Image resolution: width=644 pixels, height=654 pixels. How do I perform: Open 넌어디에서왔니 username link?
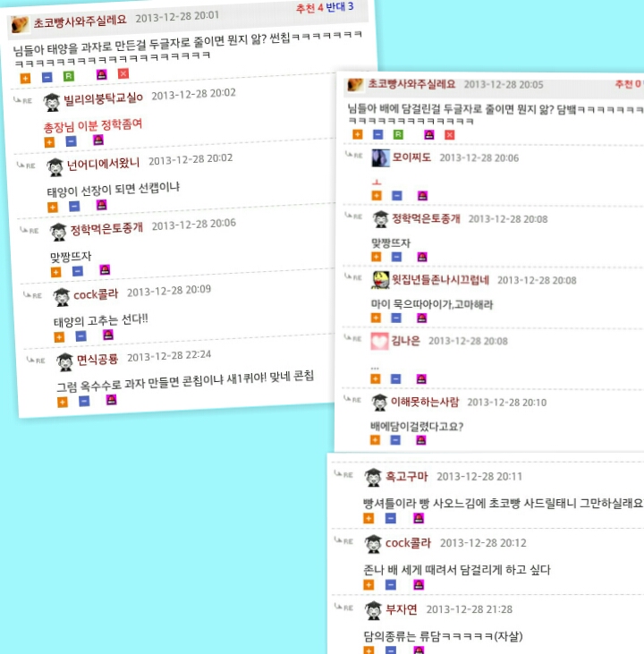pos(104,164)
